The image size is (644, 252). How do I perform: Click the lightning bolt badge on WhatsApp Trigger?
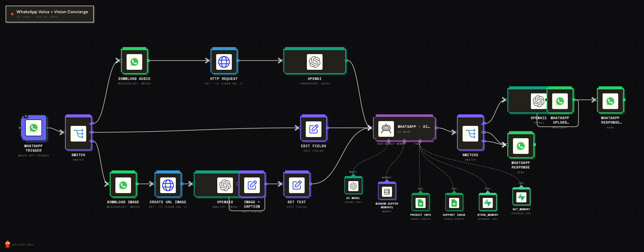[x=26, y=116]
